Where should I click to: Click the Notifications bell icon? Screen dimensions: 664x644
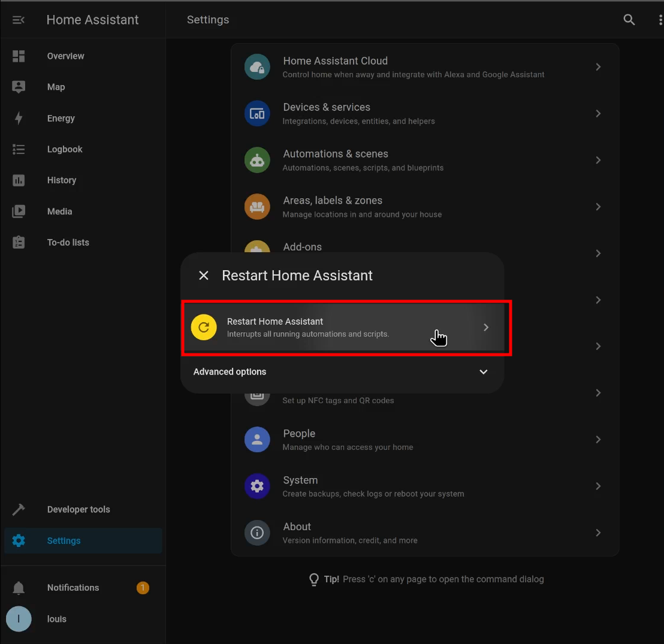tap(19, 588)
